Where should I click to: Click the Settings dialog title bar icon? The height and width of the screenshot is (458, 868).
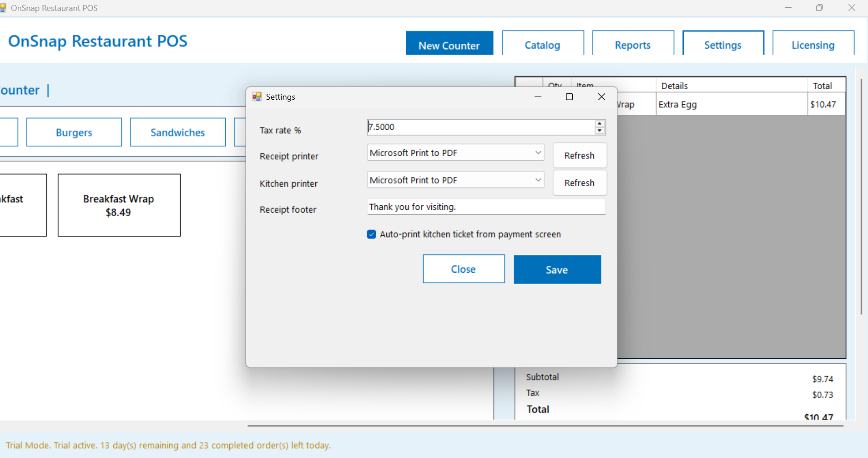point(257,97)
